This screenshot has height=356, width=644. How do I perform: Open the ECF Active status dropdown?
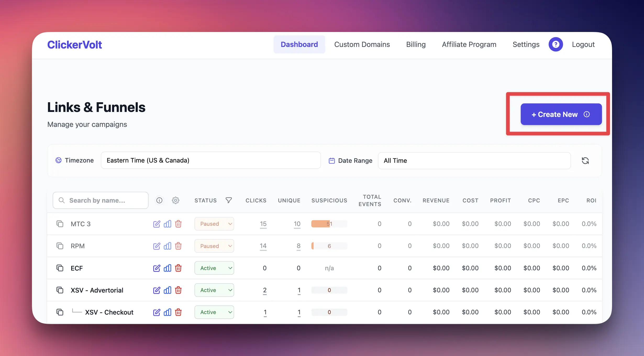tap(214, 268)
